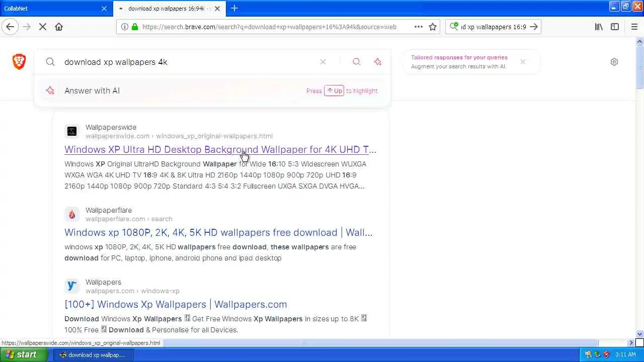Click wallpapers.com › windows-xp breadcrumb
644x362 pixels.
132,291
